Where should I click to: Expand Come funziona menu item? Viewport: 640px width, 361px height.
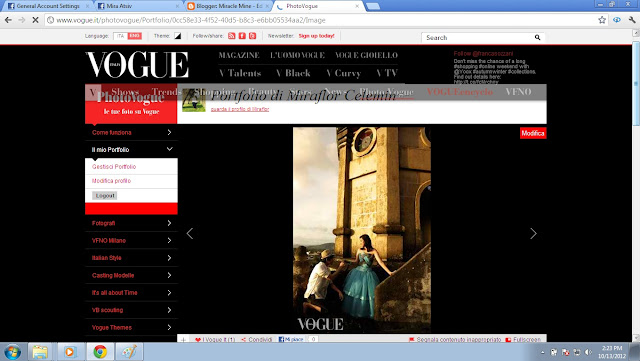(131, 132)
